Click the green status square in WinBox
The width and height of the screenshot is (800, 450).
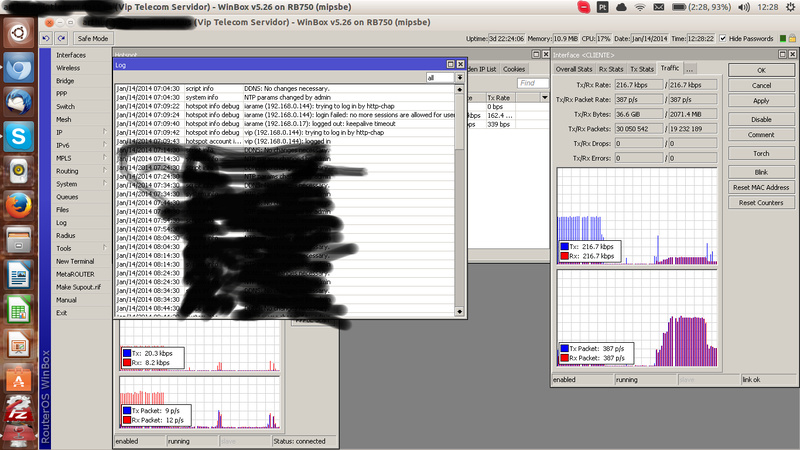783,38
